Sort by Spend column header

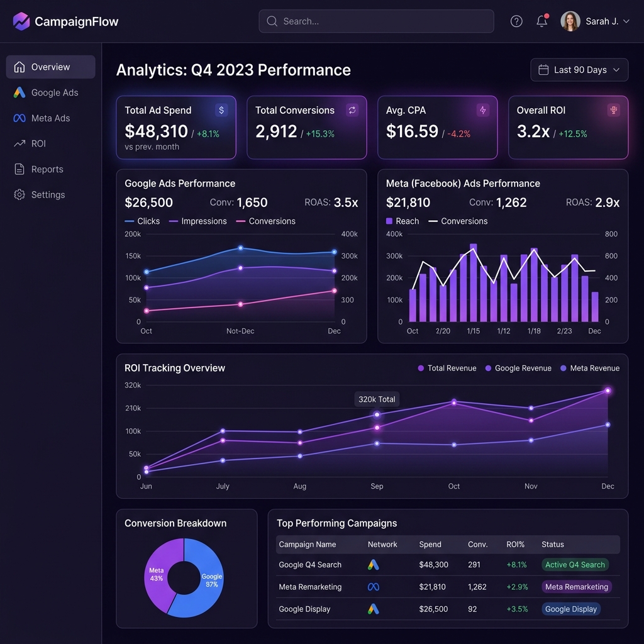(430, 544)
